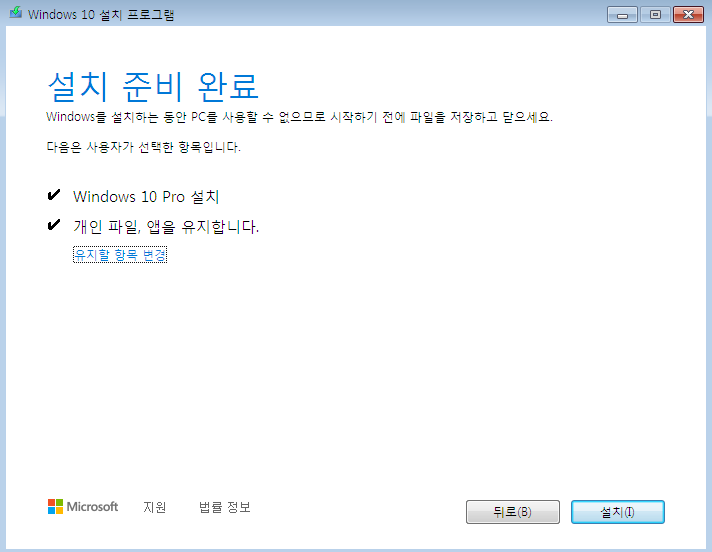Go back with the 뒤로(B) button
Image resolution: width=712 pixels, height=552 pixels.
(513, 512)
